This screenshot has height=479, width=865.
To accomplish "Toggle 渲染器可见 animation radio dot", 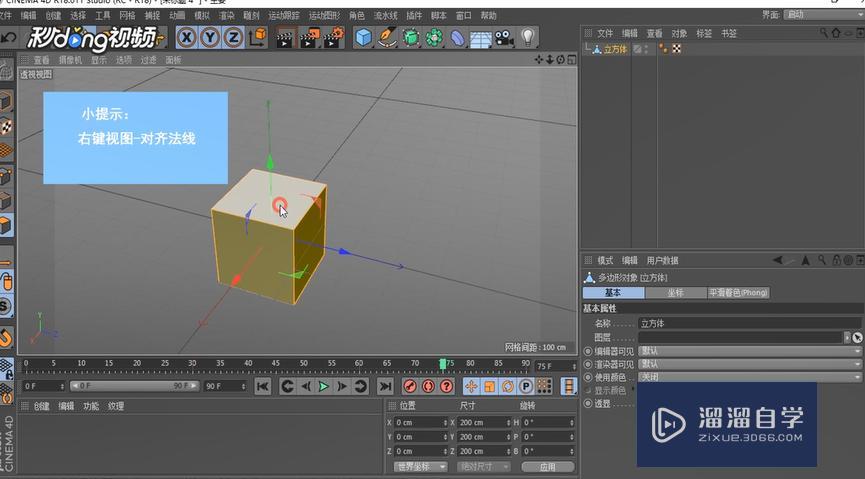I will point(588,364).
